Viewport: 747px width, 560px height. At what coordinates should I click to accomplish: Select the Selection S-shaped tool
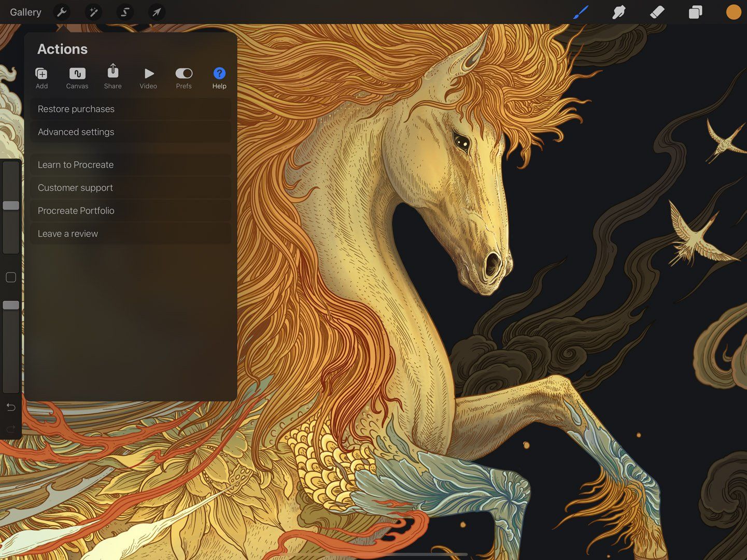pos(125,12)
